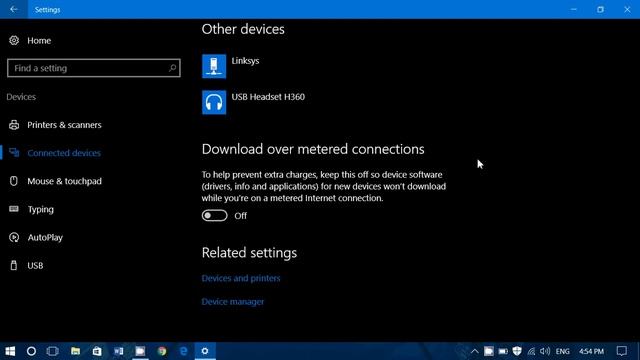The height and width of the screenshot is (360, 640).
Task: Click the ENG language indicator
Action: pyautogui.click(x=562, y=351)
